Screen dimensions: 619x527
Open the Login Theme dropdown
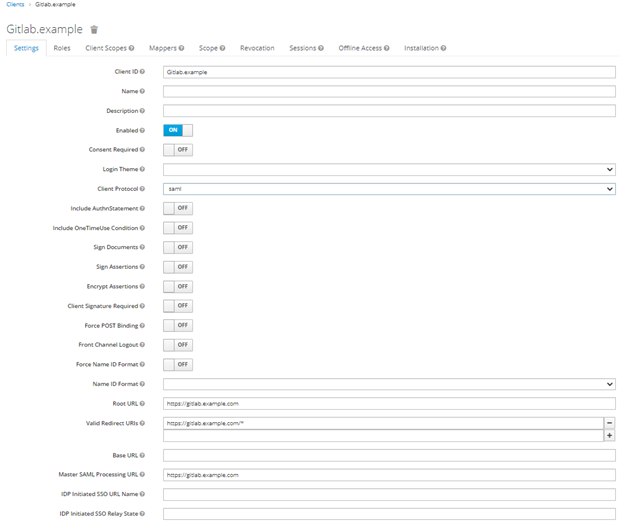point(389,170)
